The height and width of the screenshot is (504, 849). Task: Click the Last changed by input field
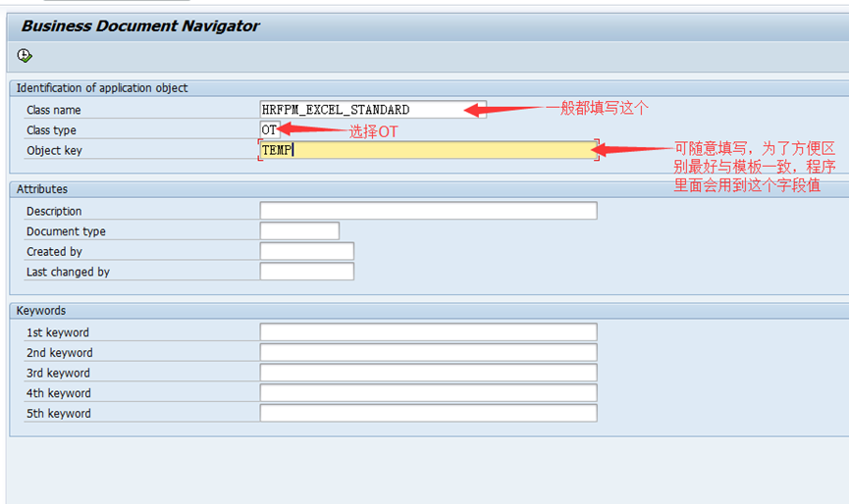307,272
